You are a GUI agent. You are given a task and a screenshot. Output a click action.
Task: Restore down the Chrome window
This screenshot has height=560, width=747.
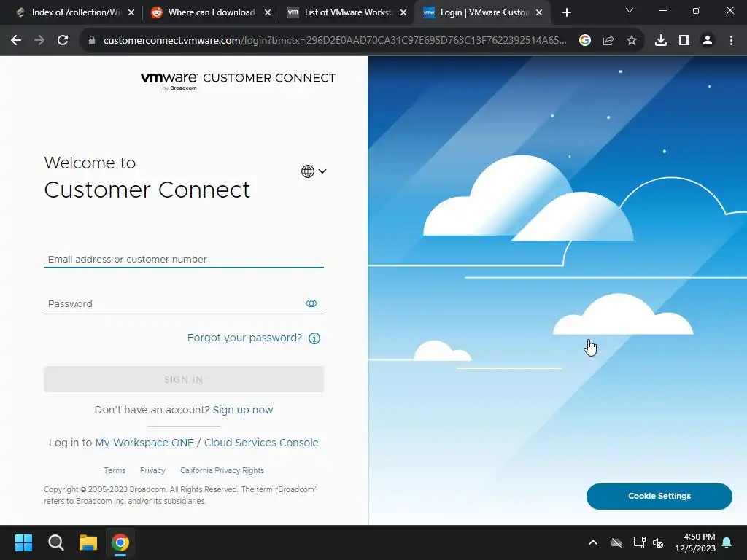[697, 10]
